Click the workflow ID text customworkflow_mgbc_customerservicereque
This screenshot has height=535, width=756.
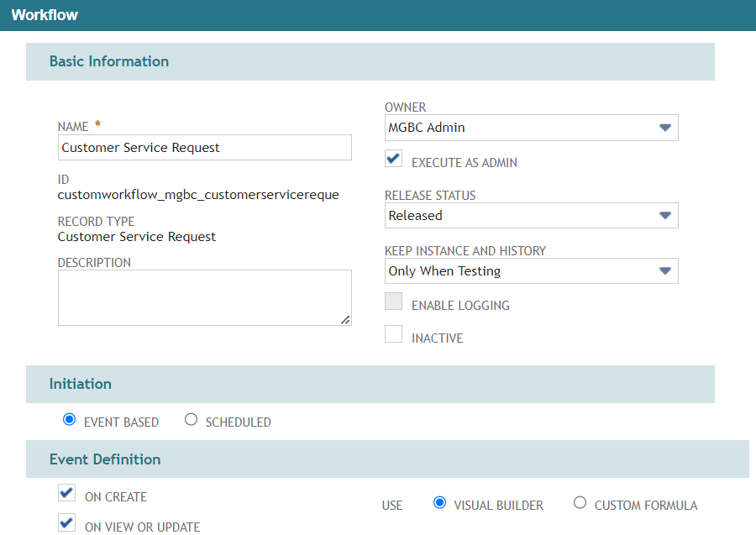(198, 195)
